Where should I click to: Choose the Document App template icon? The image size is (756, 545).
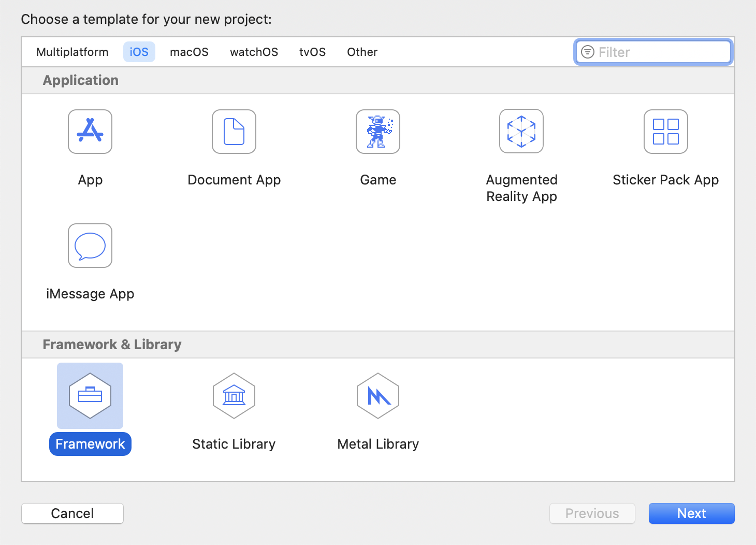(x=234, y=132)
